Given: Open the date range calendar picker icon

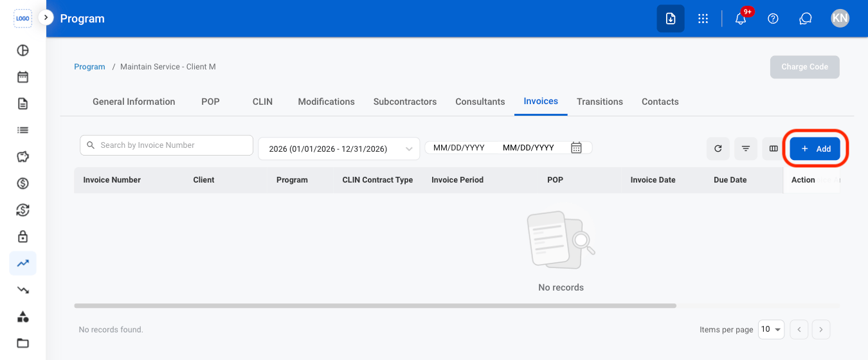Looking at the screenshot, I should pos(577,148).
